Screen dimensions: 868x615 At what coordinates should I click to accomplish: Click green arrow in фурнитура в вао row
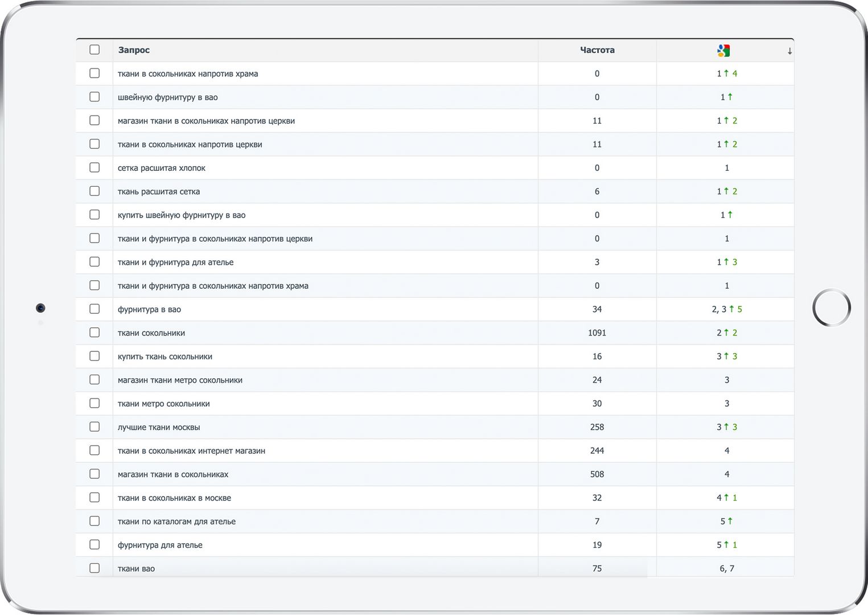point(731,309)
